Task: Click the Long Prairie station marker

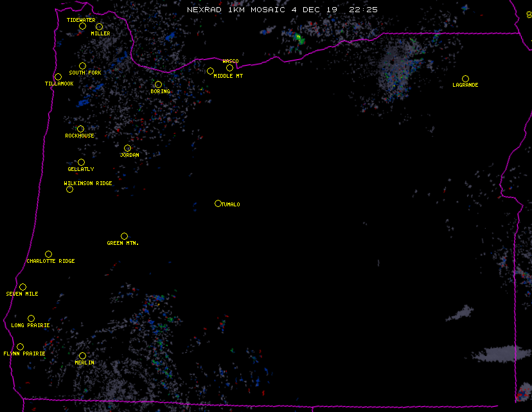Action: (31, 318)
